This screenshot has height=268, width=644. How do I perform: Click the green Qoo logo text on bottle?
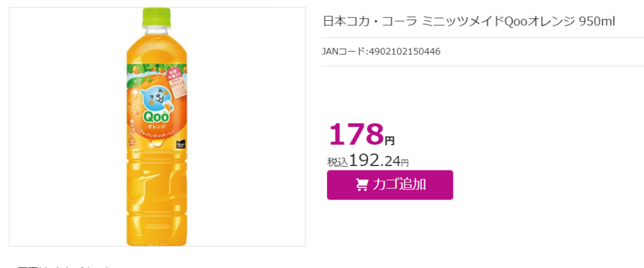[155, 118]
